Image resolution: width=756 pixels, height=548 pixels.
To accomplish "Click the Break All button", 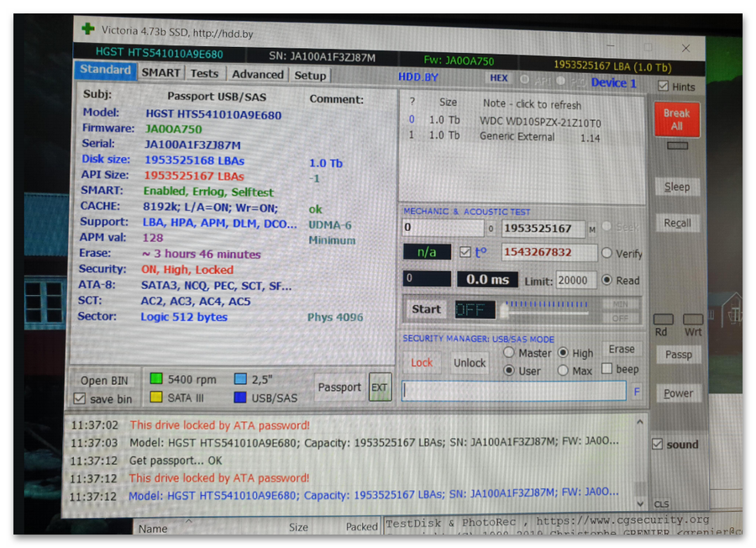I will [676, 119].
